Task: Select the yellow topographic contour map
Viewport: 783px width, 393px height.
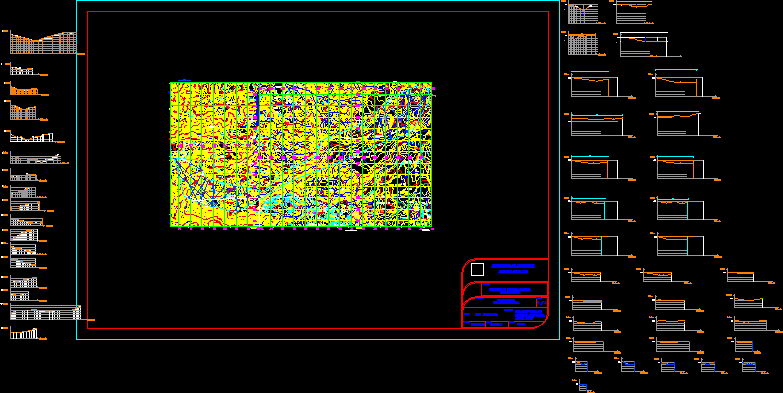Action: [x=301, y=155]
